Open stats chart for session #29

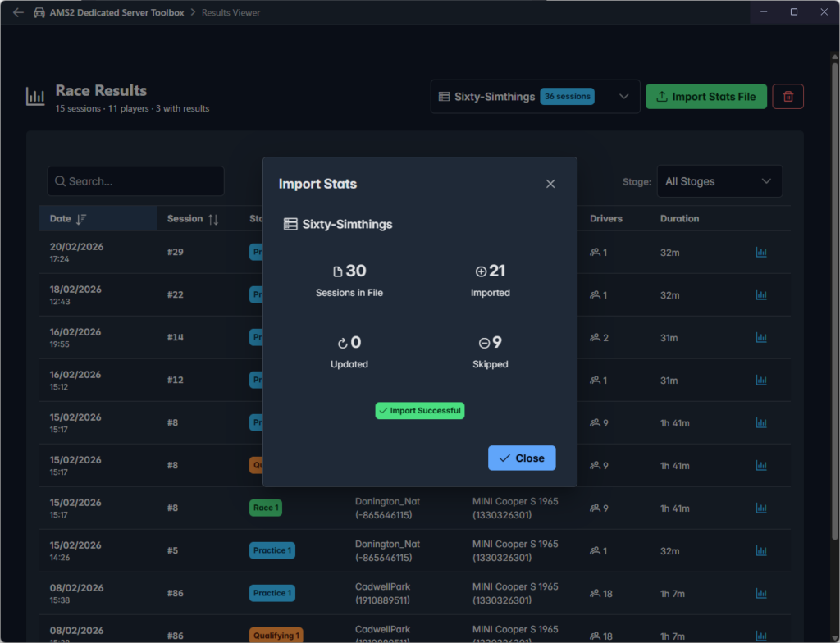[x=760, y=253]
